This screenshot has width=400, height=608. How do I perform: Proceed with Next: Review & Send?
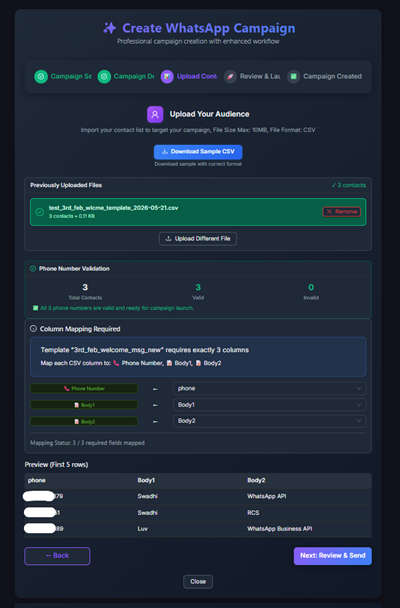pos(333,556)
